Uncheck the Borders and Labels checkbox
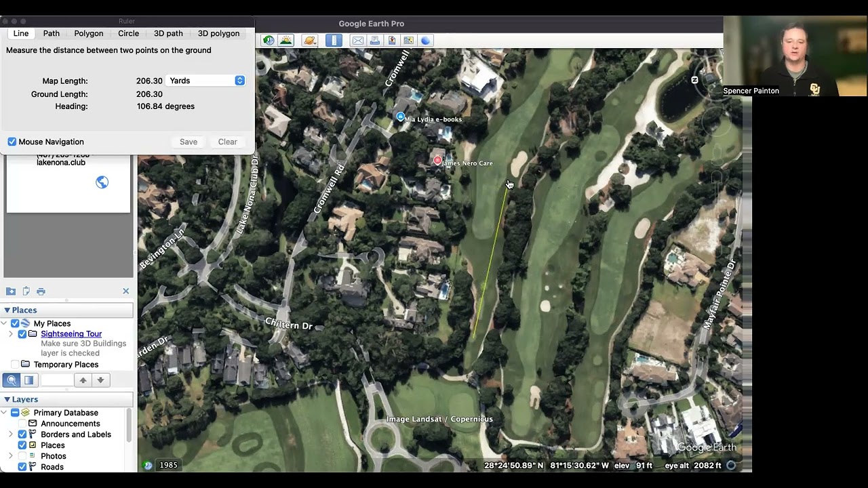This screenshot has width=868, height=488. point(22,434)
